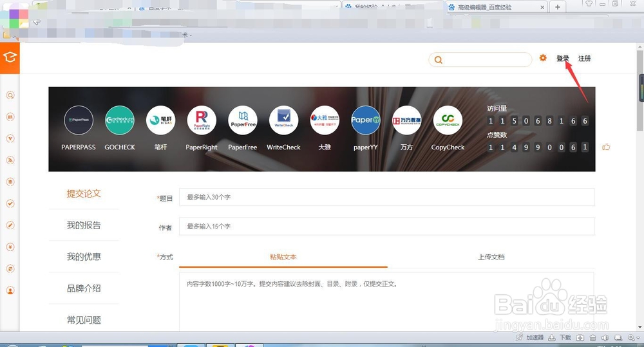Click the 注册 register link
The width and height of the screenshot is (644, 347).
tap(585, 59)
